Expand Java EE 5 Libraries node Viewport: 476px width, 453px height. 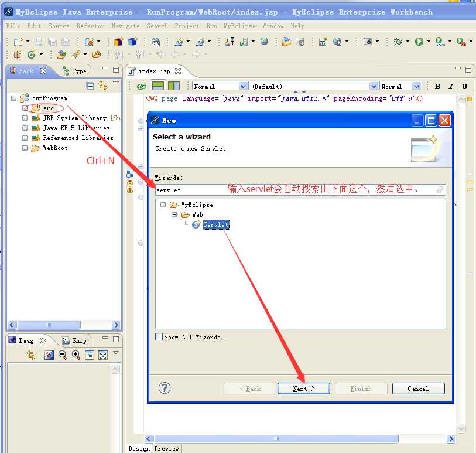pyautogui.click(x=25, y=128)
